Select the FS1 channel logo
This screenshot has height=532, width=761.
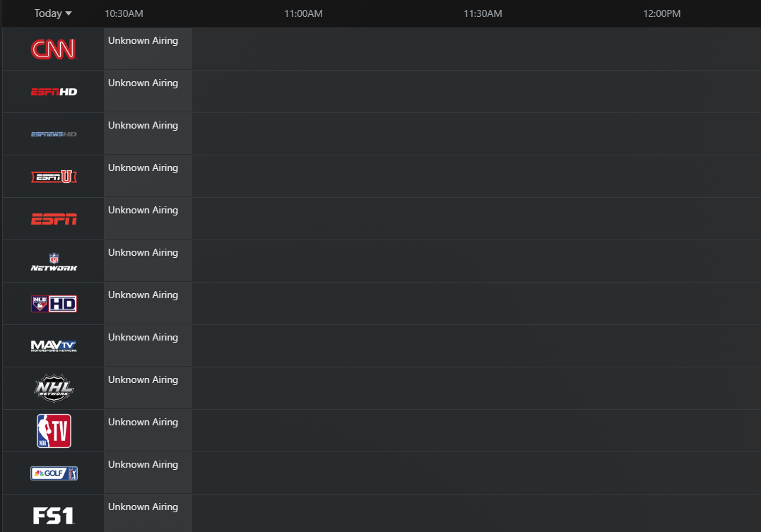(x=54, y=516)
